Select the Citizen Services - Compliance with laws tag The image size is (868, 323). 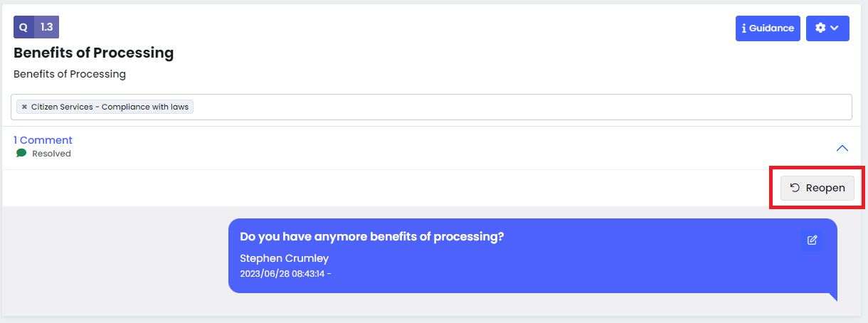(110, 107)
